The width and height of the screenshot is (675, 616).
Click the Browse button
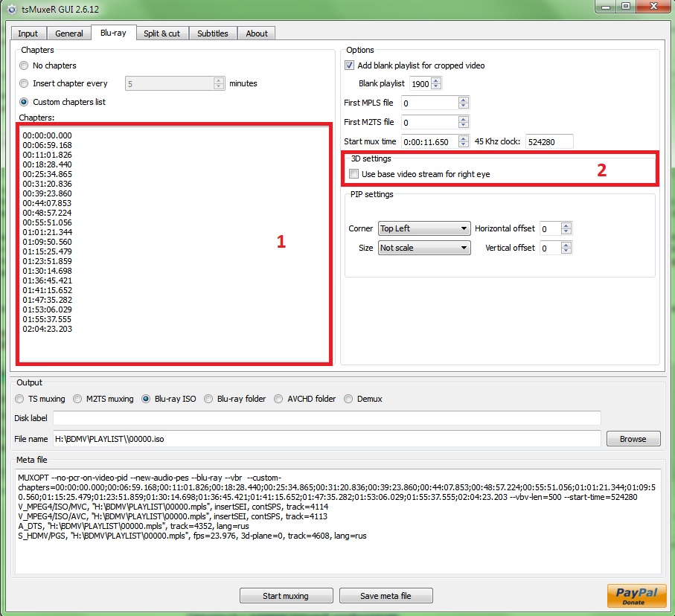tap(633, 439)
